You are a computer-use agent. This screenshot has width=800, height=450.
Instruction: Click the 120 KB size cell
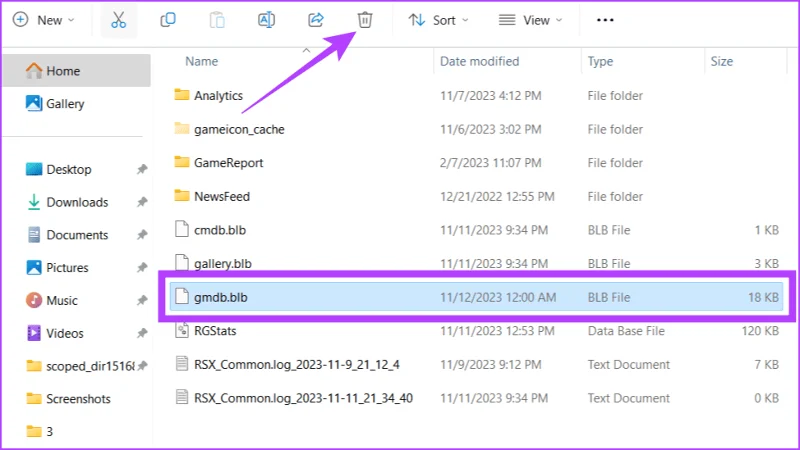pyautogui.click(x=760, y=331)
